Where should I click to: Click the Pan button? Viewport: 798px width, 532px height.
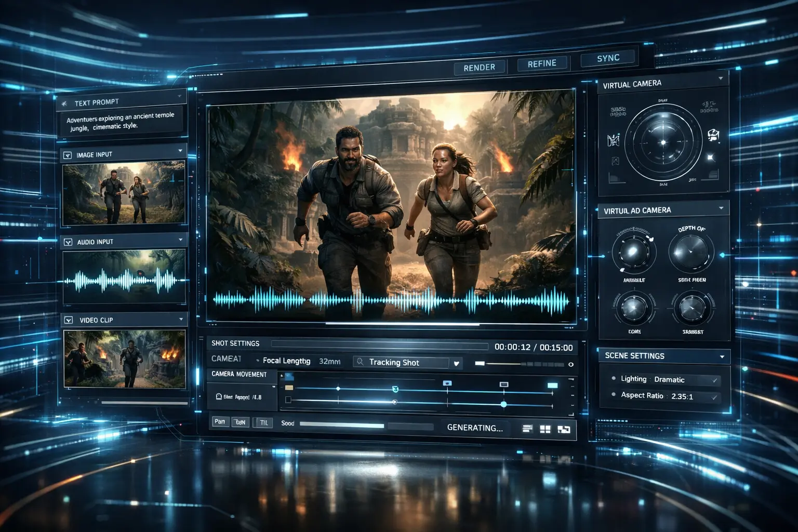220,421
